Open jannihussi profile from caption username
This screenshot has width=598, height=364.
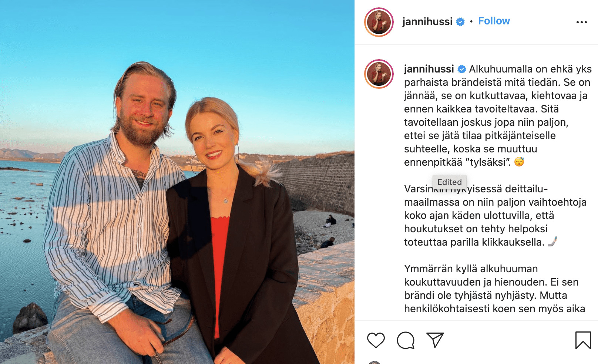[x=429, y=69]
